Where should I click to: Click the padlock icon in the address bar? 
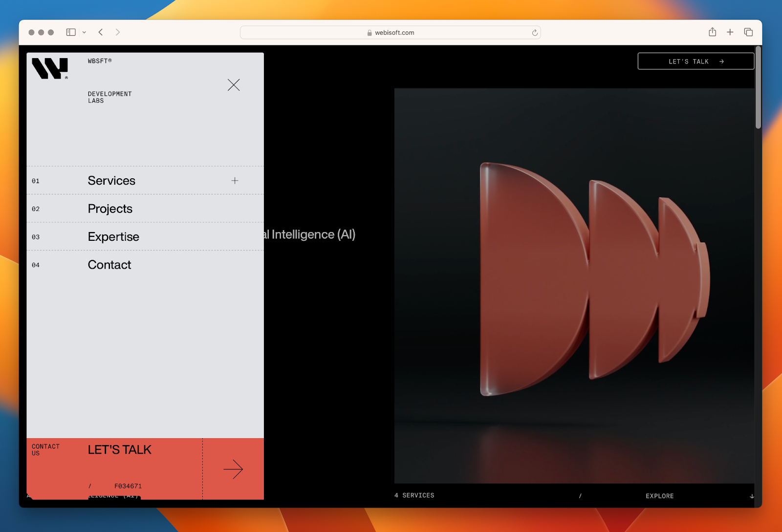pyautogui.click(x=369, y=33)
